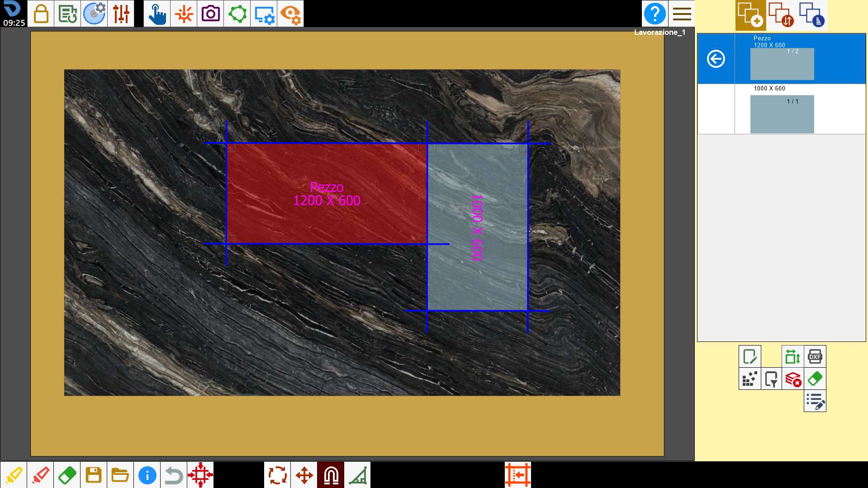Image resolution: width=868 pixels, height=488 pixels.
Task: Save with the floppy disk icon
Action: (94, 475)
